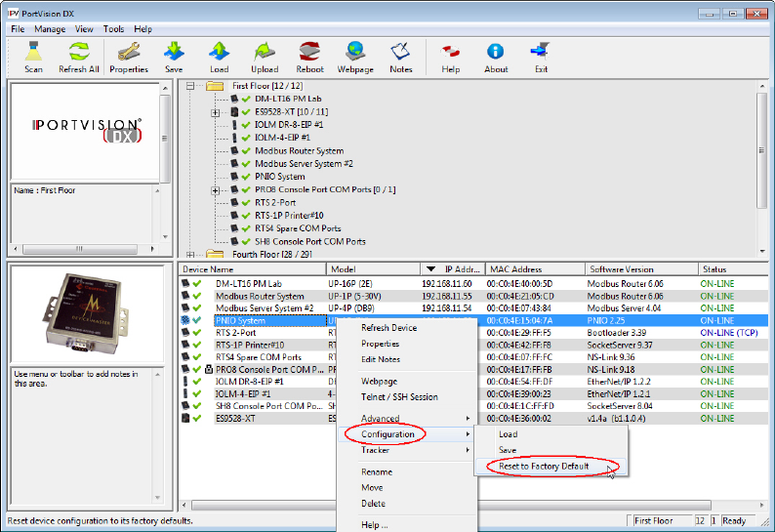Open the Manage menu
This screenshot has width=775, height=532.
(x=50, y=29)
